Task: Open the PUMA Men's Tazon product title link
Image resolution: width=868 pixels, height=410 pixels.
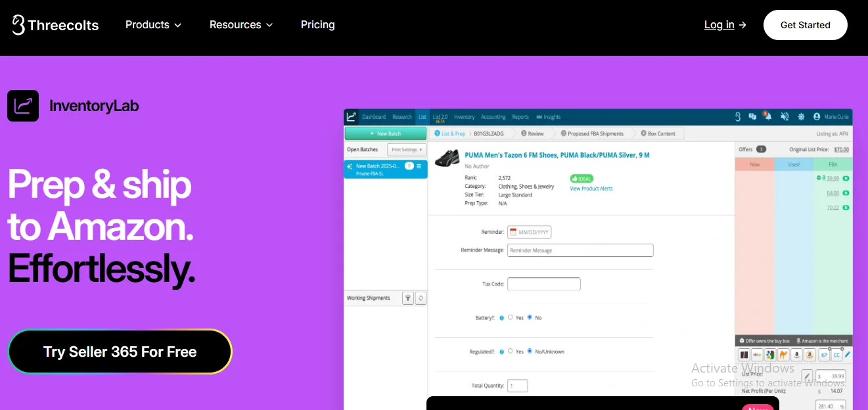Action: pyautogui.click(x=557, y=155)
